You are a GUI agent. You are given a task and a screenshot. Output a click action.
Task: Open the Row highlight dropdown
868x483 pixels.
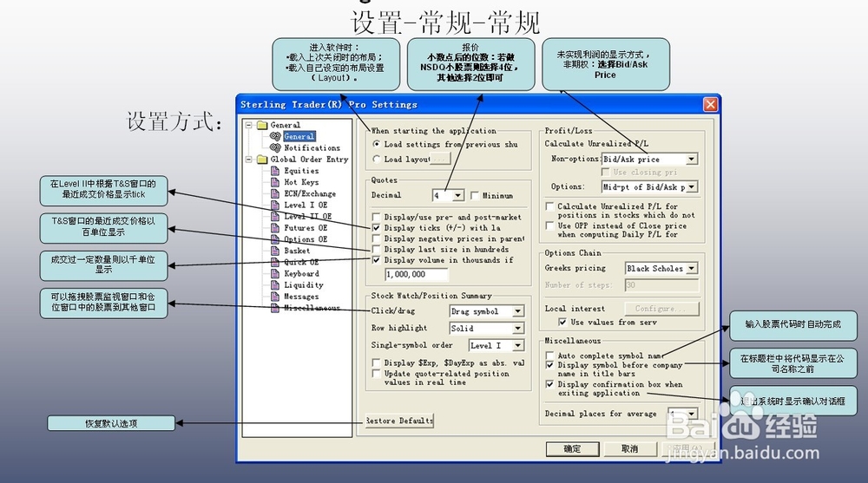tap(517, 328)
